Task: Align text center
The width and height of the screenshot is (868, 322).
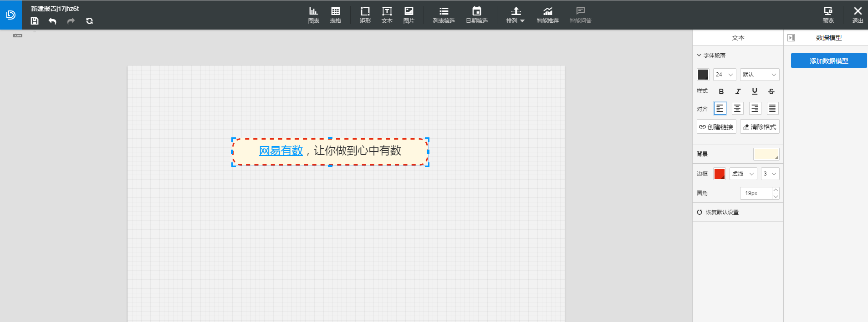Action: point(737,108)
